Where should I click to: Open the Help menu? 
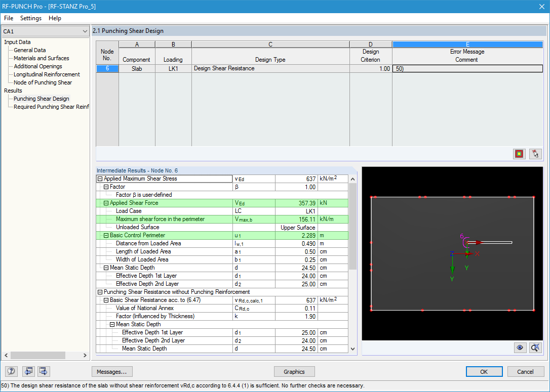55,18
